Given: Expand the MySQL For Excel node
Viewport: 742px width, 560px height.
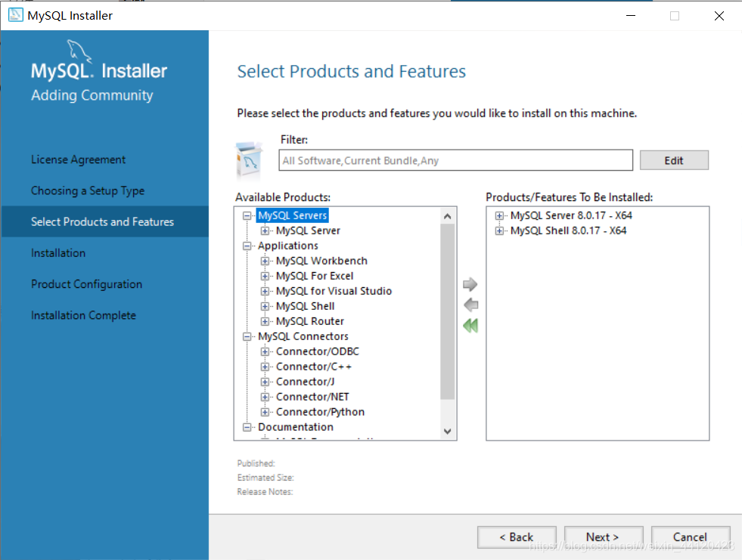Looking at the screenshot, I should click(265, 276).
